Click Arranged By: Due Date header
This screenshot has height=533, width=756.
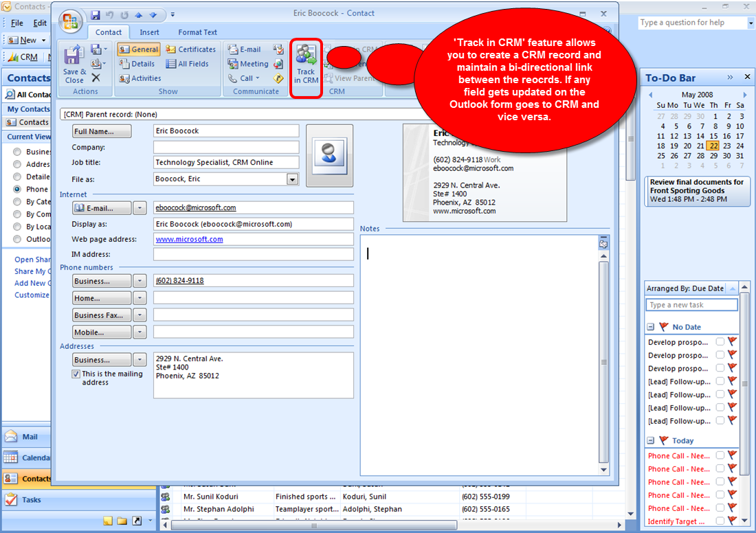pyautogui.click(x=685, y=288)
